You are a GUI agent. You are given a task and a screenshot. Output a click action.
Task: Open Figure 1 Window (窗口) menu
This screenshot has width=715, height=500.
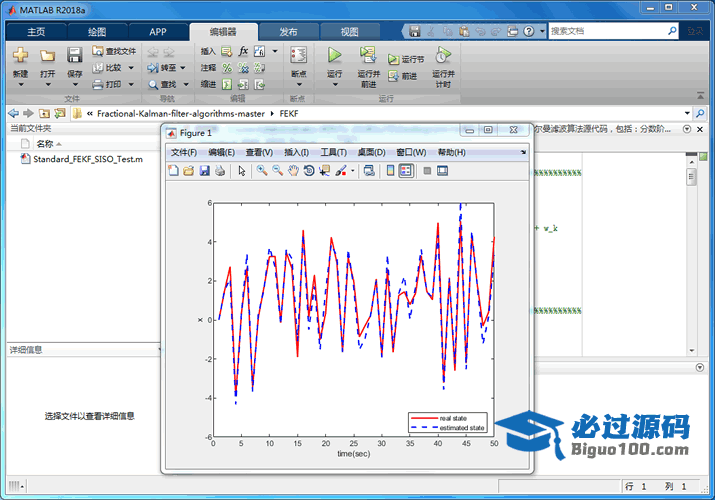(x=411, y=152)
